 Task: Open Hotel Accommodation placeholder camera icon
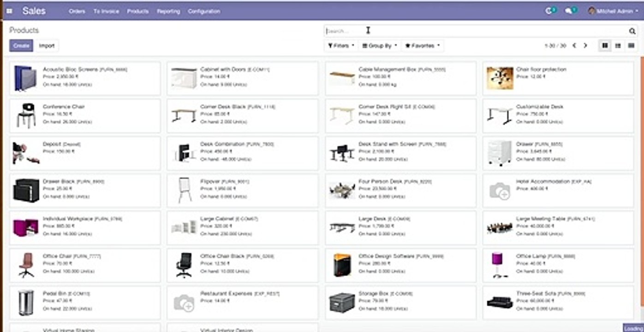point(500,190)
